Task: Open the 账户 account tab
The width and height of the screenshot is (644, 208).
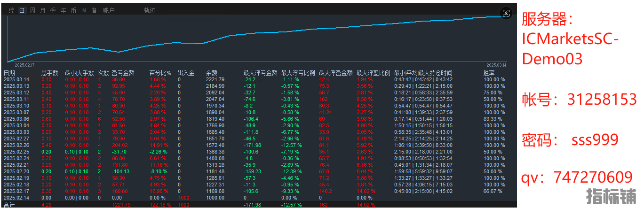Action: 109,10
